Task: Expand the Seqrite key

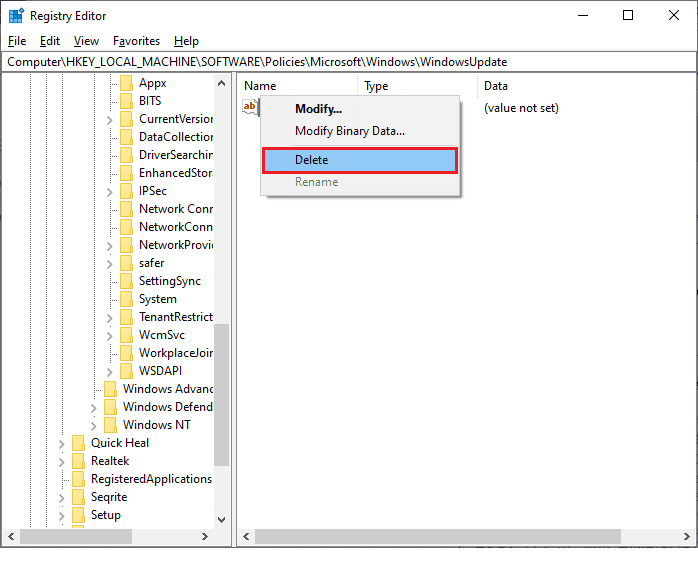Action: point(61,498)
